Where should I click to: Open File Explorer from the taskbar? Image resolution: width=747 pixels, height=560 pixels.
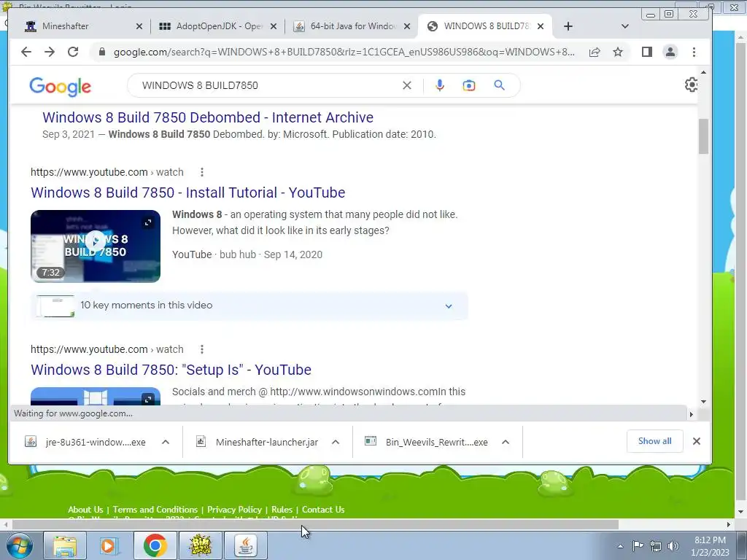tap(65, 545)
